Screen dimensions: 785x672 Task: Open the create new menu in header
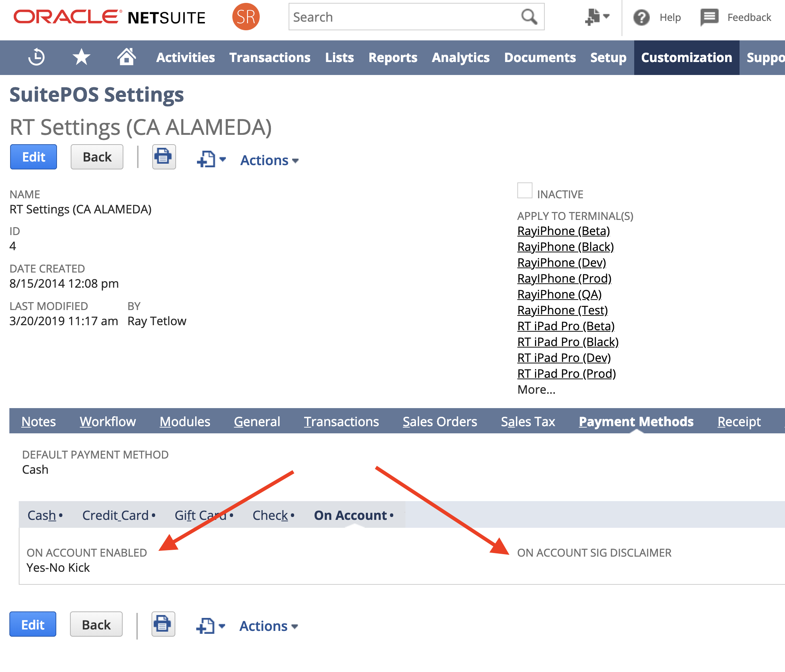tap(597, 17)
